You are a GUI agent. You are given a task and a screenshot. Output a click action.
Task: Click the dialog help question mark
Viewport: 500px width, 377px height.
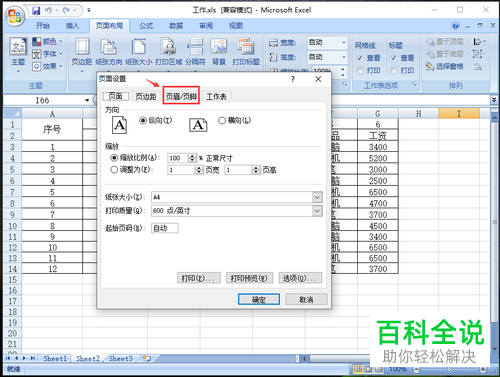click(293, 79)
